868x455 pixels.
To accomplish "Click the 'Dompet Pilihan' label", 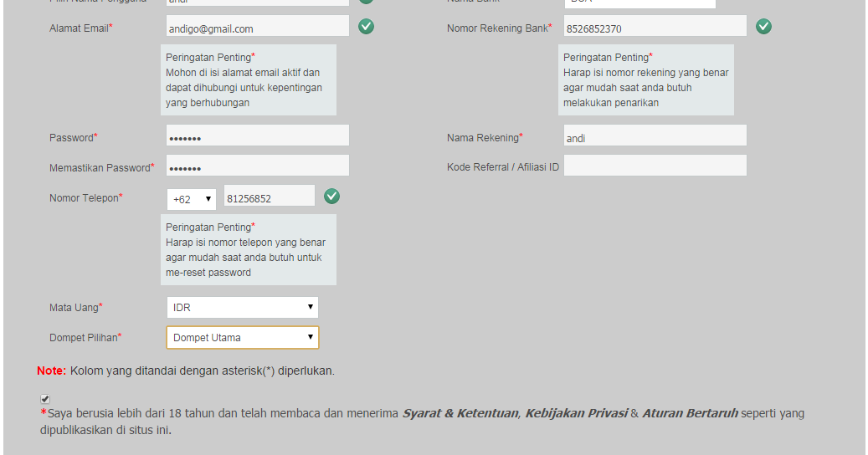I will coord(84,337).
